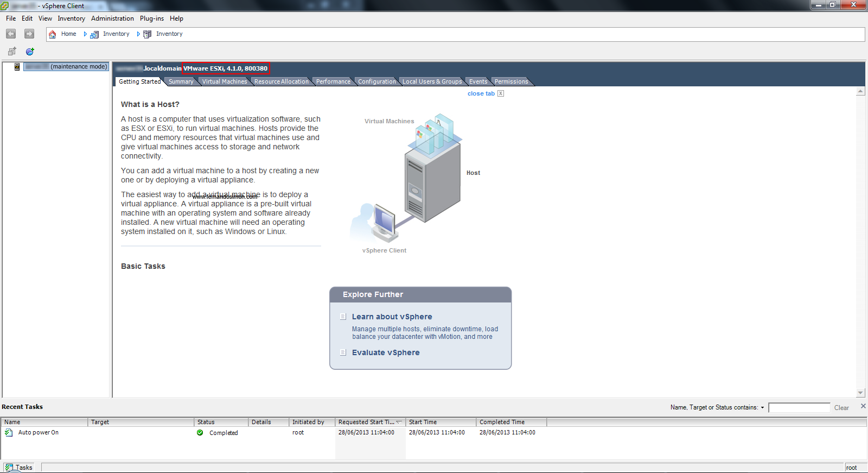The image size is (868, 473).
Task: Open the File menu
Action: coord(11,18)
